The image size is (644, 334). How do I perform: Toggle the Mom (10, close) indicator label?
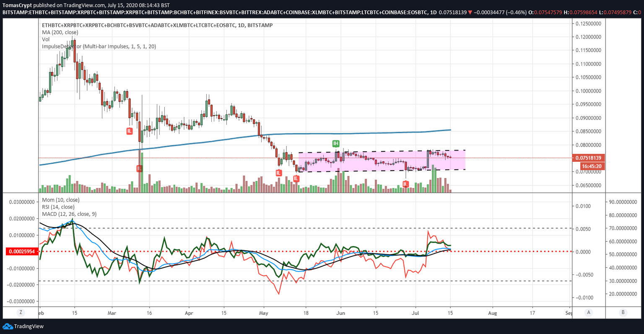[x=60, y=200]
